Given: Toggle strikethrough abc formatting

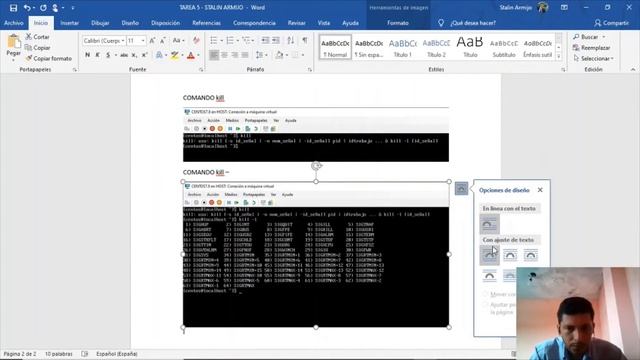Looking at the screenshot, I should (x=124, y=55).
